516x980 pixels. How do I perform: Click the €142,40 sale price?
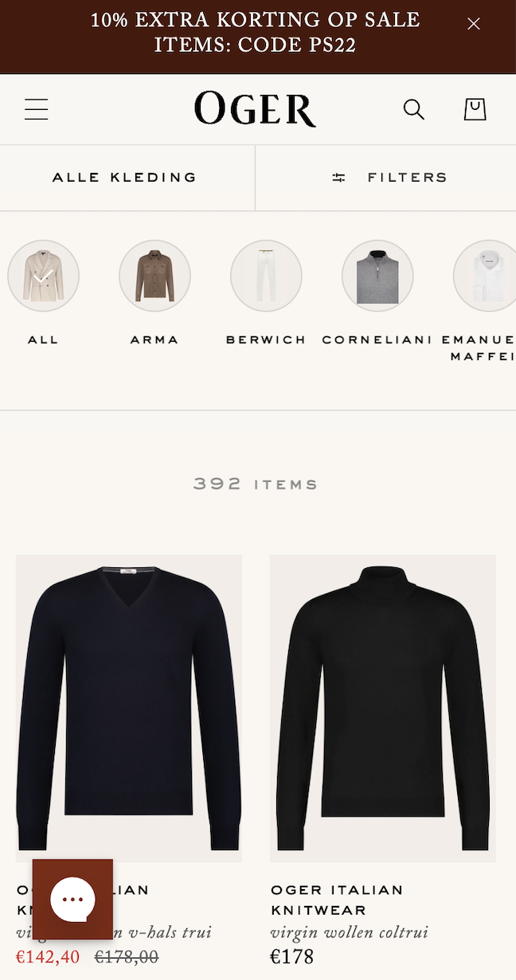click(48, 957)
